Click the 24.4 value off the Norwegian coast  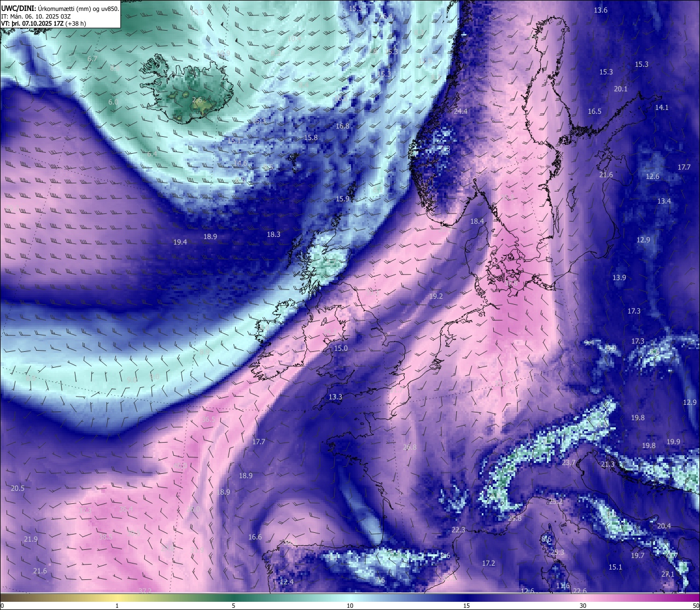[x=461, y=111]
